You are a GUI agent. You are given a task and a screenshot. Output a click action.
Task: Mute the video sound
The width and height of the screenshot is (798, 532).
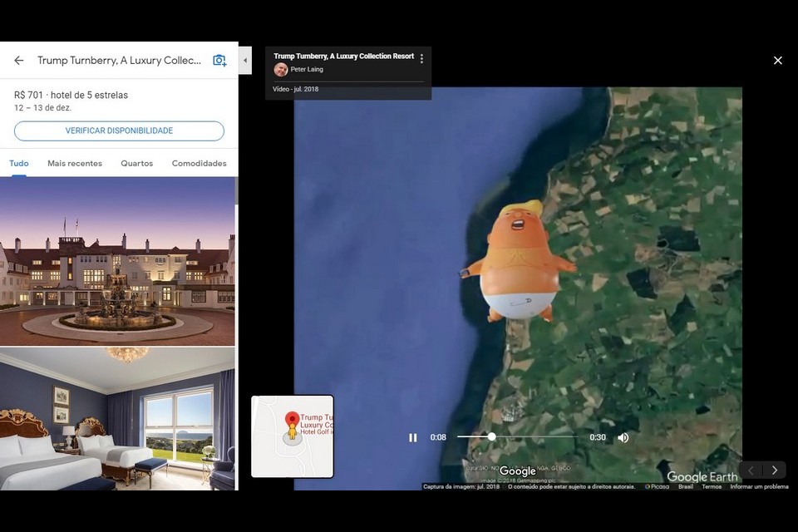coord(623,437)
